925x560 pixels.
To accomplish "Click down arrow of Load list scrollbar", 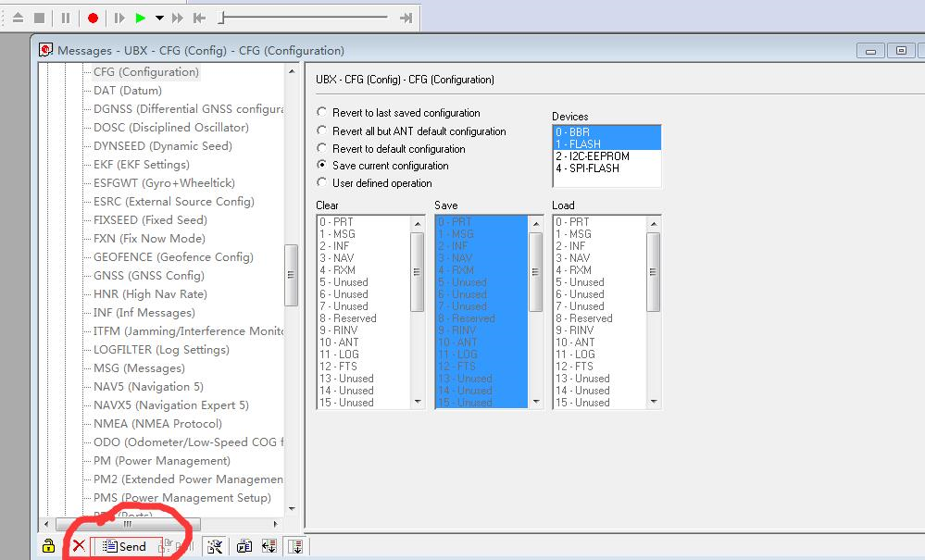I will (x=654, y=403).
